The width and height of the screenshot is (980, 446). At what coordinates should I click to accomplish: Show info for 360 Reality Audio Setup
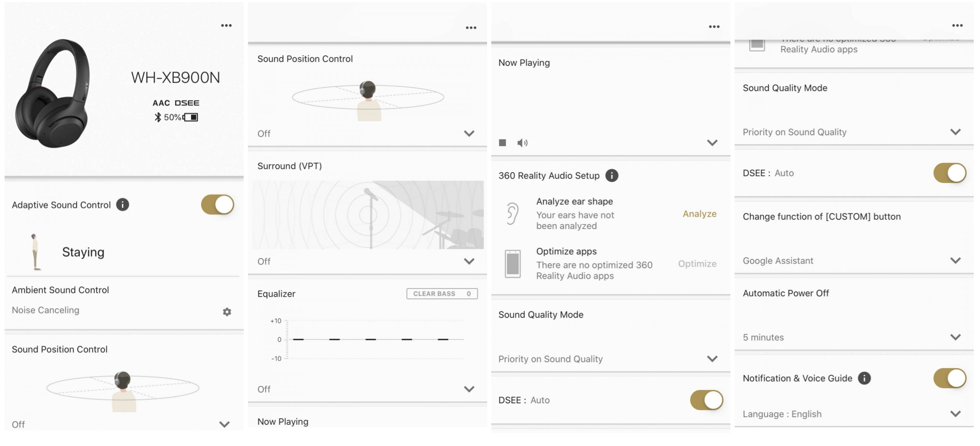(611, 176)
